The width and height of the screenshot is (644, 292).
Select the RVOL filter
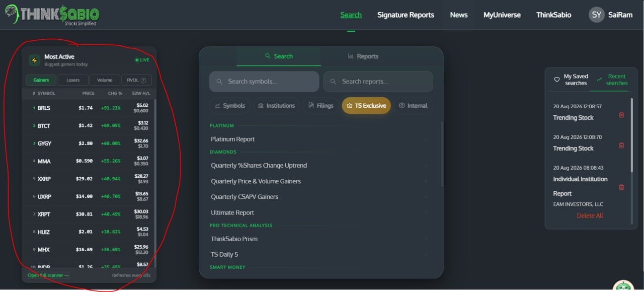(x=136, y=80)
